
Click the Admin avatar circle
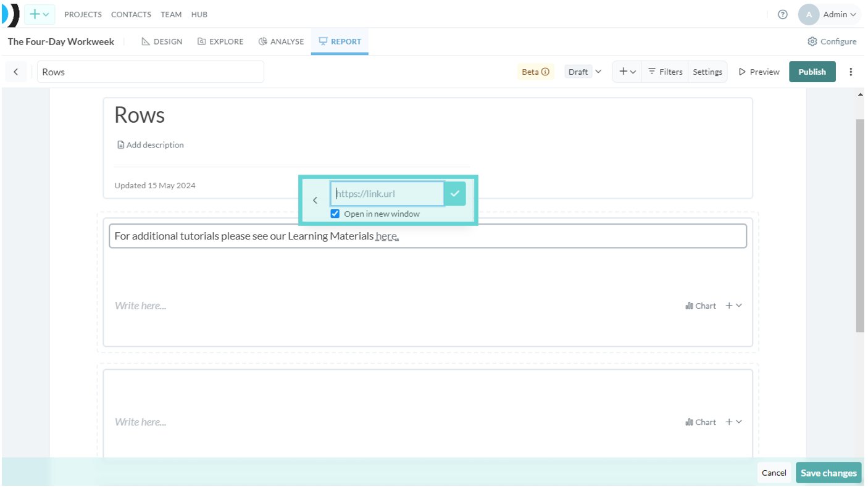coord(809,14)
